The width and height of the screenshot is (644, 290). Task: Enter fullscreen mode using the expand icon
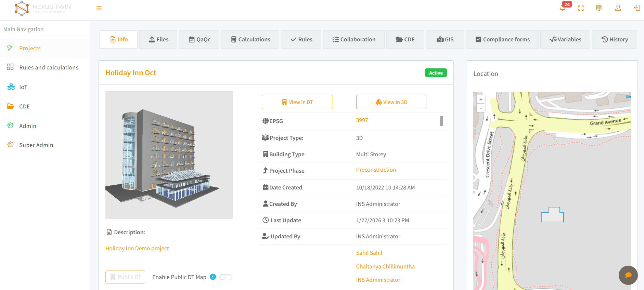[581, 8]
